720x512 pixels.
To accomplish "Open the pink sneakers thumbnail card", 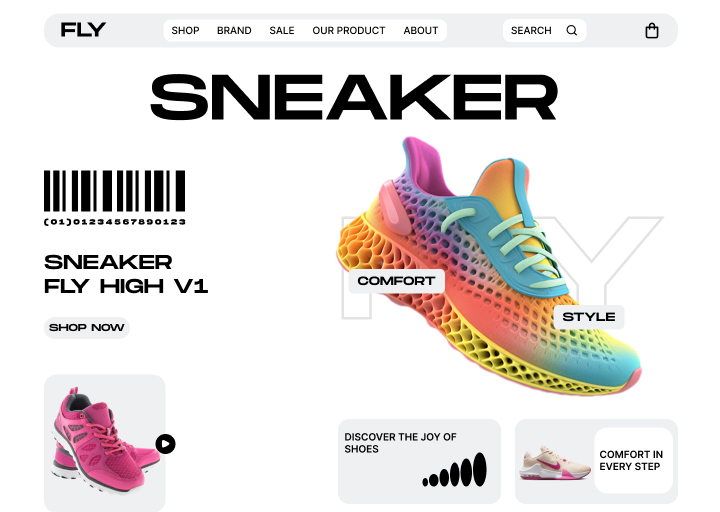I will 105,443.
